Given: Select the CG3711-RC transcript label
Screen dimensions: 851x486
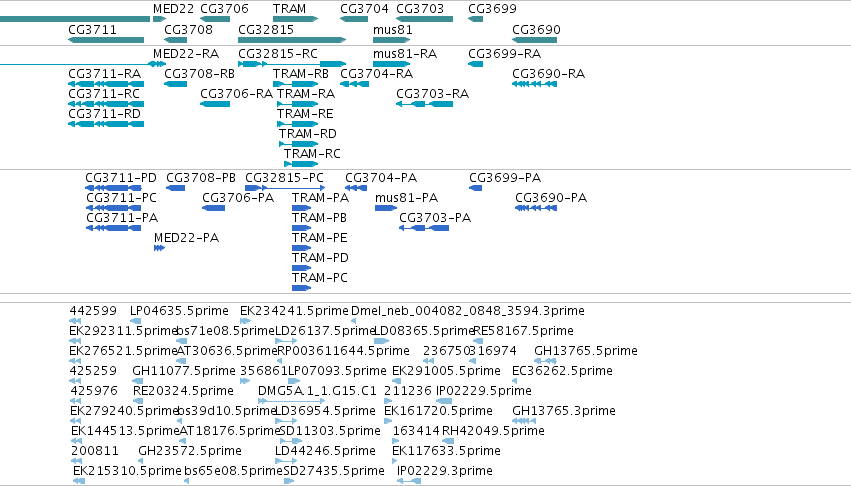Looking at the screenshot, I should (104, 93).
